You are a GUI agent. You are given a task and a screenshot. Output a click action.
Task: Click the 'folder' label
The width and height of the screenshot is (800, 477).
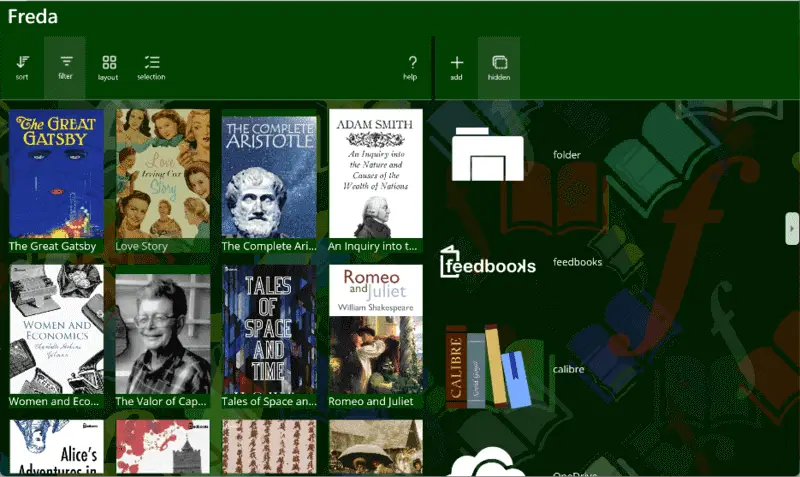566,155
